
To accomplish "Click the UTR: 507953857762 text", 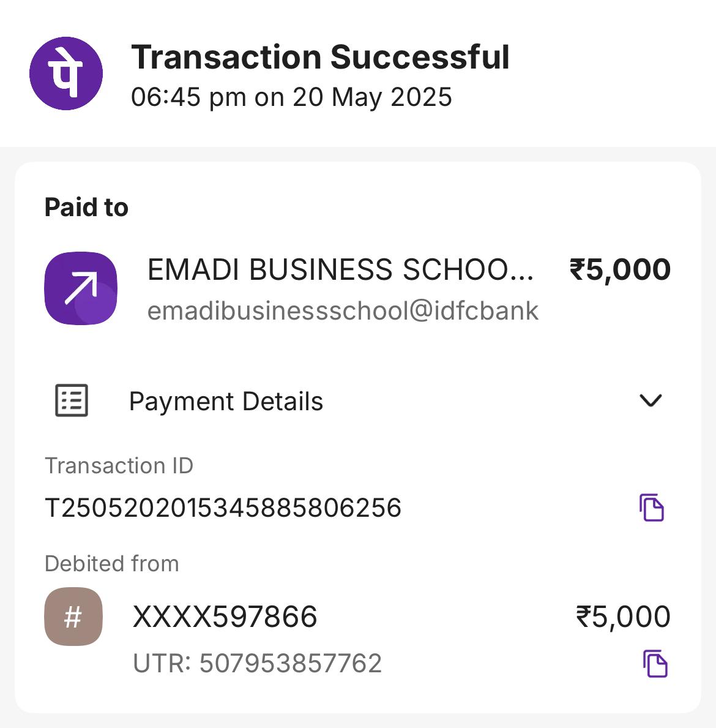I will pyautogui.click(x=257, y=664).
